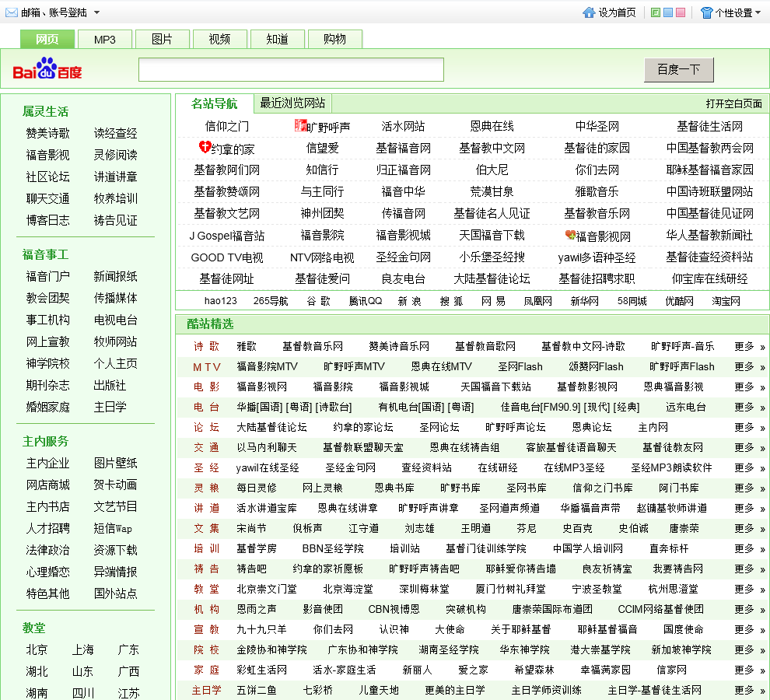
Task: Switch to the MP3 search tab
Action: [104, 40]
